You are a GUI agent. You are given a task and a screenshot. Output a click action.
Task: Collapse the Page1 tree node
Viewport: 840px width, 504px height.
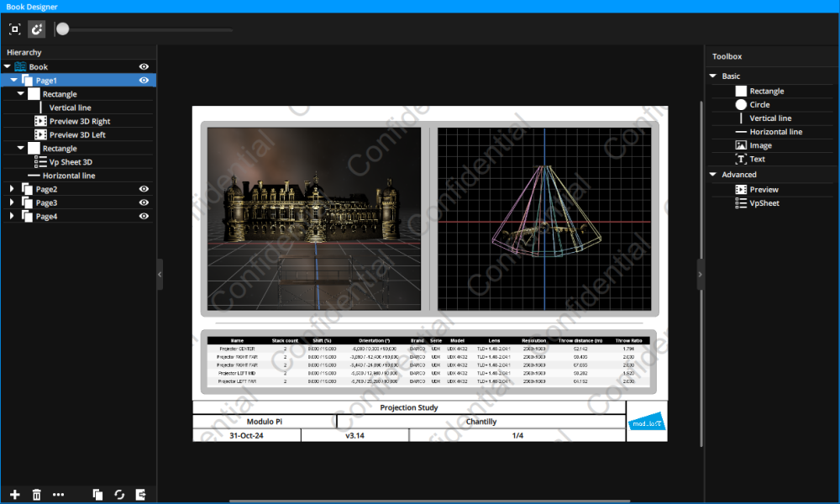coord(14,80)
